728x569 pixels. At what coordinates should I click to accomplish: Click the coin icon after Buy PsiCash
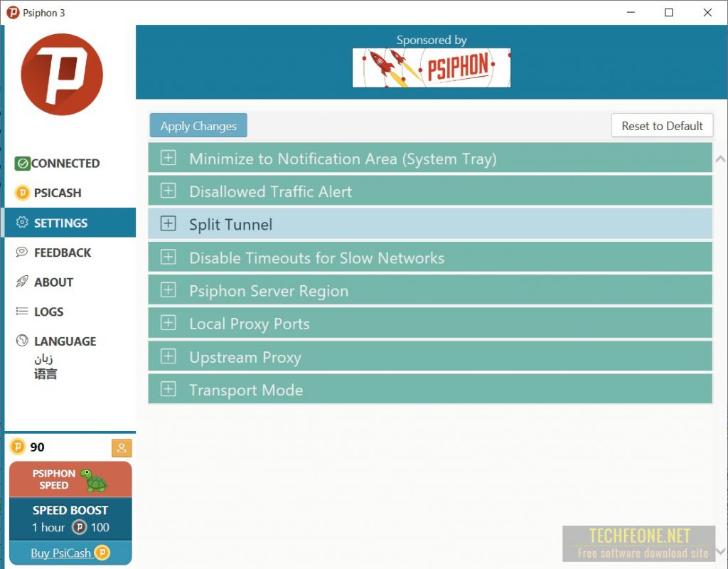click(102, 553)
